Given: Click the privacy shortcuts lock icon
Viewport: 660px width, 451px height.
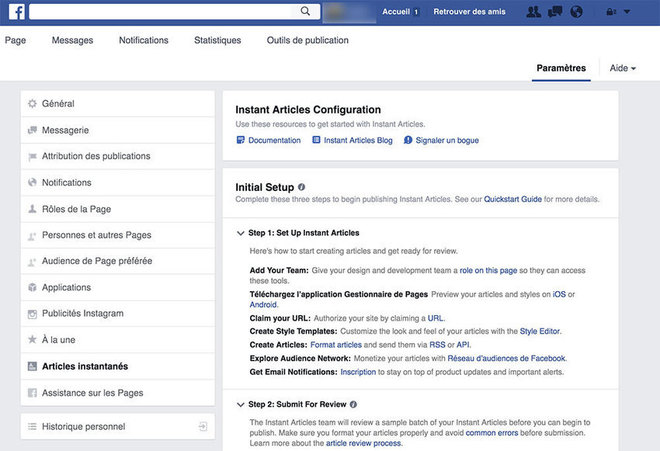Looking at the screenshot, I should (x=610, y=12).
